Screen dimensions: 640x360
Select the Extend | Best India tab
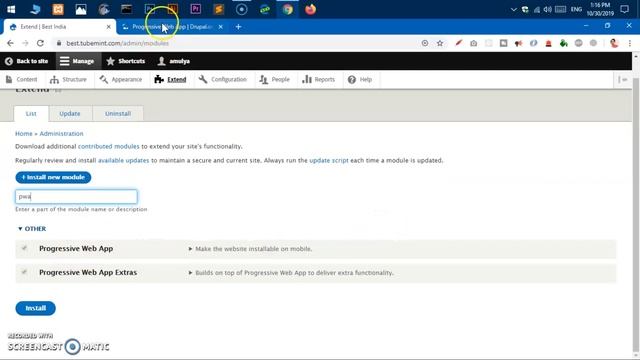pyautogui.click(x=60, y=27)
